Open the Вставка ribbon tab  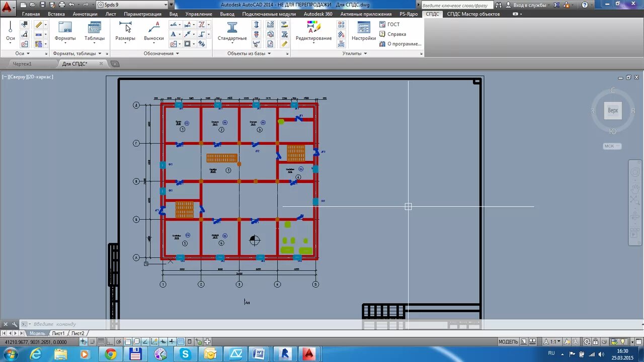coord(56,14)
